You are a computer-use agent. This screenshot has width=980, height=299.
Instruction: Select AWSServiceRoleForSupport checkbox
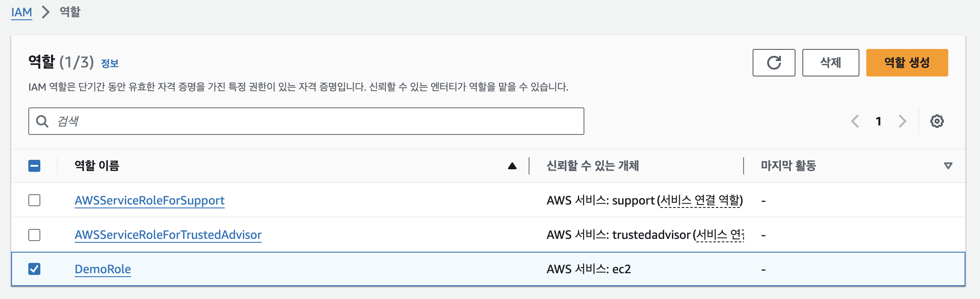34,200
